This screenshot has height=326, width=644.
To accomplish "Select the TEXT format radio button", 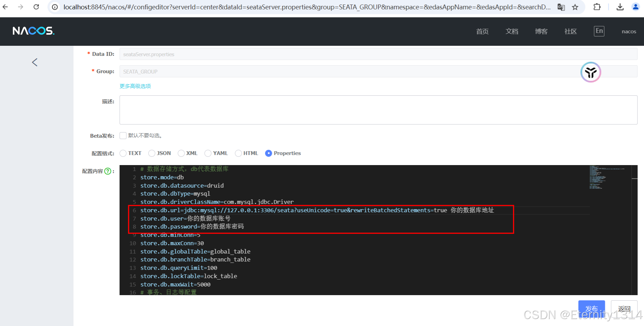I will pos(123,153).
